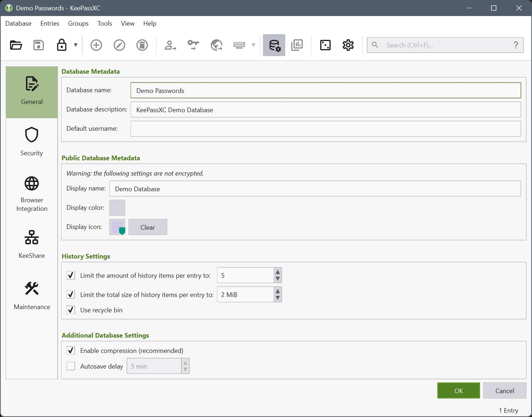Disable the Use recycle bin checkbox

coord(71,310)
